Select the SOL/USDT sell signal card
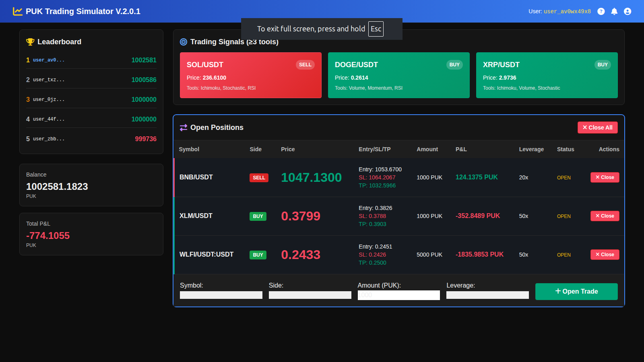This screenshot has width=644, height=362. [250, 75]
